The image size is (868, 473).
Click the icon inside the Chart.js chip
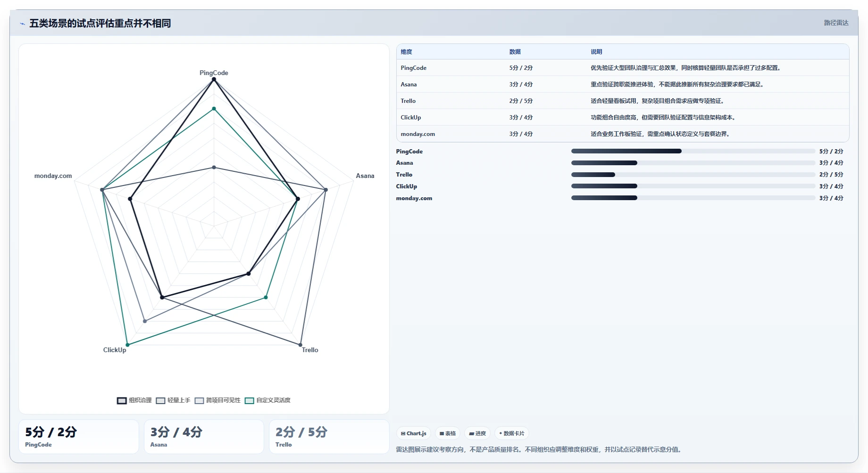[x=403, y=433]
